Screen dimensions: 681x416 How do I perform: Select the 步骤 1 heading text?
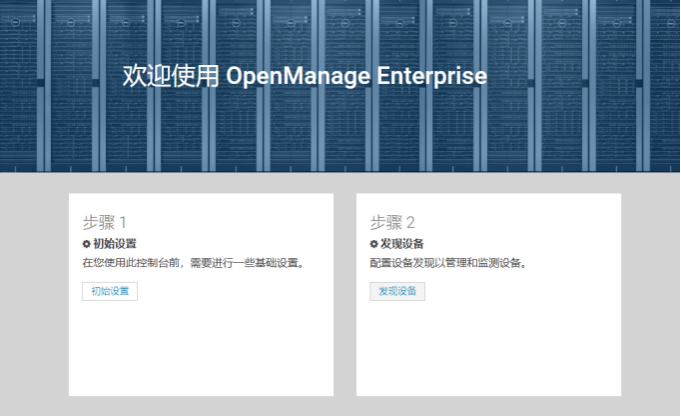tap(104, 222)
